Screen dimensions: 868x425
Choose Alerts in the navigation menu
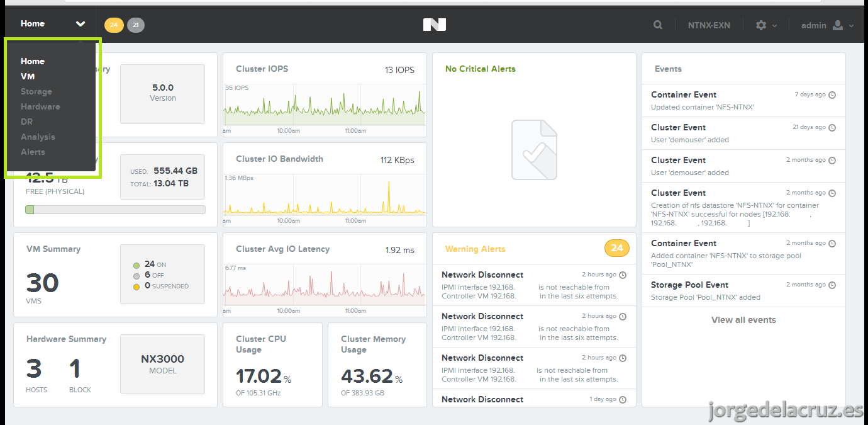pos(33,152)
